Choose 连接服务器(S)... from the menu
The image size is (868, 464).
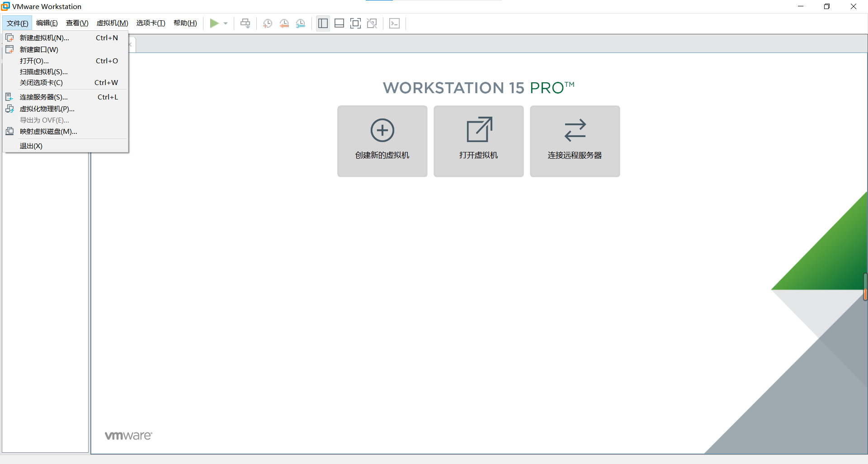[x=66, y=97]
